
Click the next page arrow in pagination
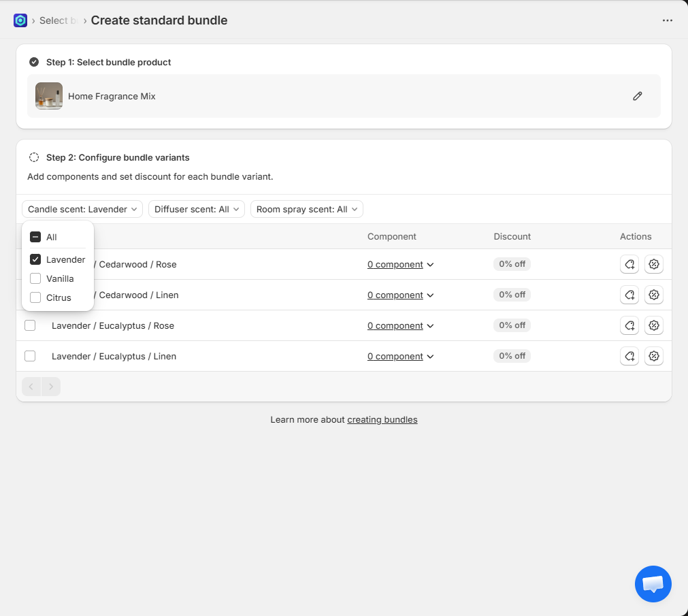click(51, 387)
